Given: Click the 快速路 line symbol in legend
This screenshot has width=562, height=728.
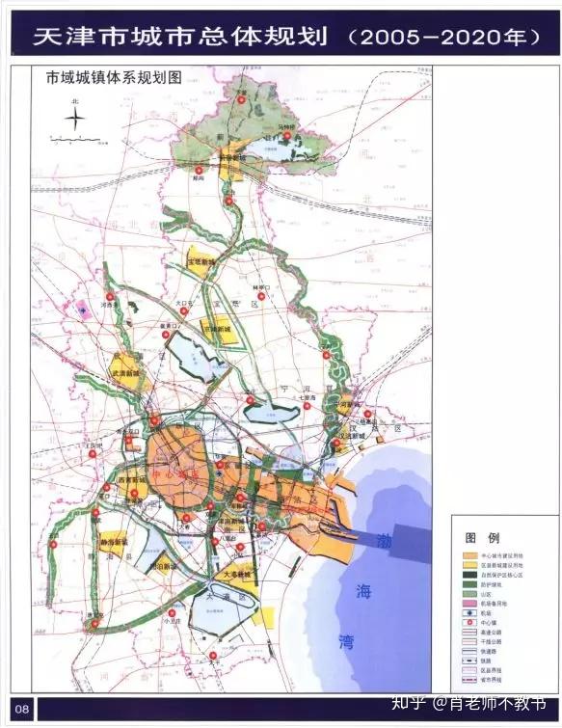Looking at the screenshot, I should (x=470, y=652).
